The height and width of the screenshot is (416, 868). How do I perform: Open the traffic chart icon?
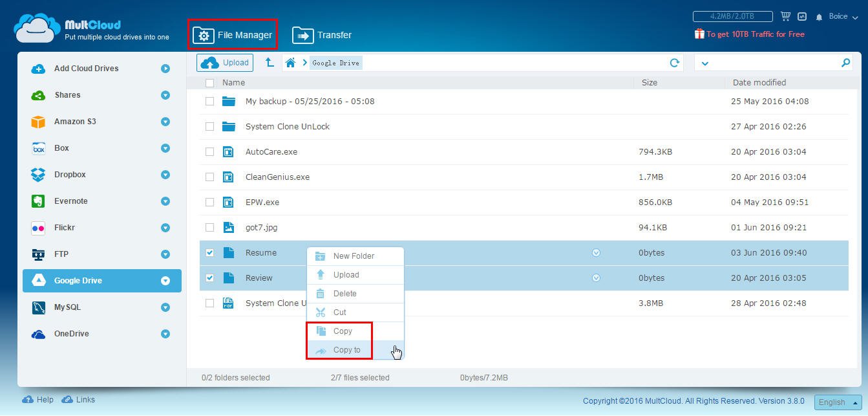[x=802, y=16]
